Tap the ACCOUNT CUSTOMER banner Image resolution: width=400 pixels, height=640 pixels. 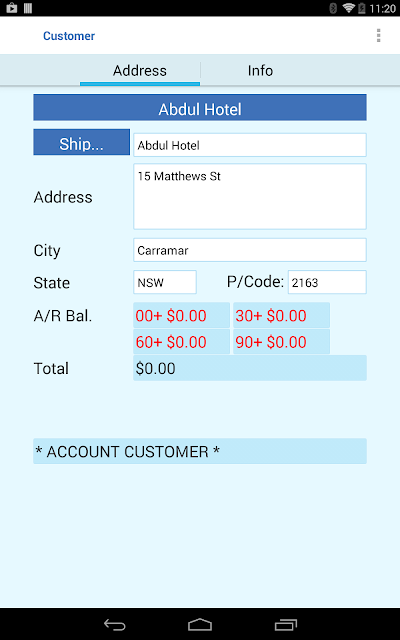(x=200, y=451)
